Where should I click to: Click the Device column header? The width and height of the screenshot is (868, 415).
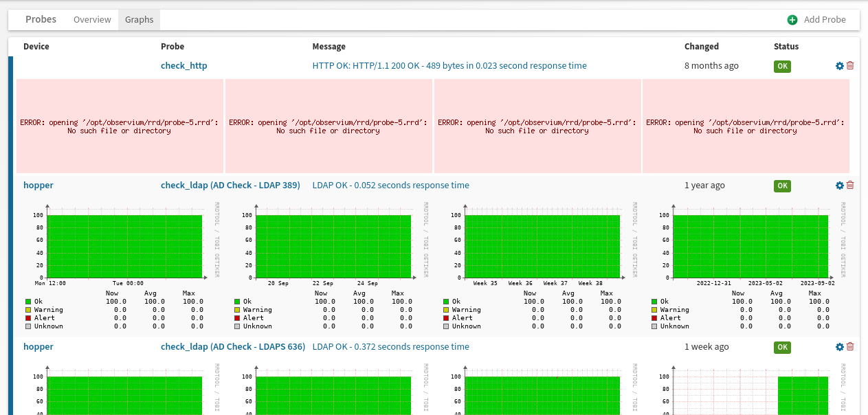pos(36,47)
